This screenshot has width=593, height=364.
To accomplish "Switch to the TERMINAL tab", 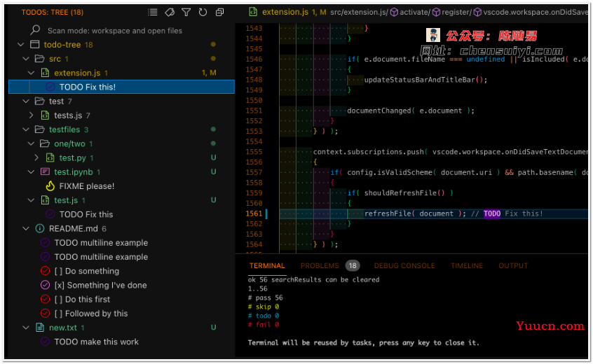I will (267, 266).
